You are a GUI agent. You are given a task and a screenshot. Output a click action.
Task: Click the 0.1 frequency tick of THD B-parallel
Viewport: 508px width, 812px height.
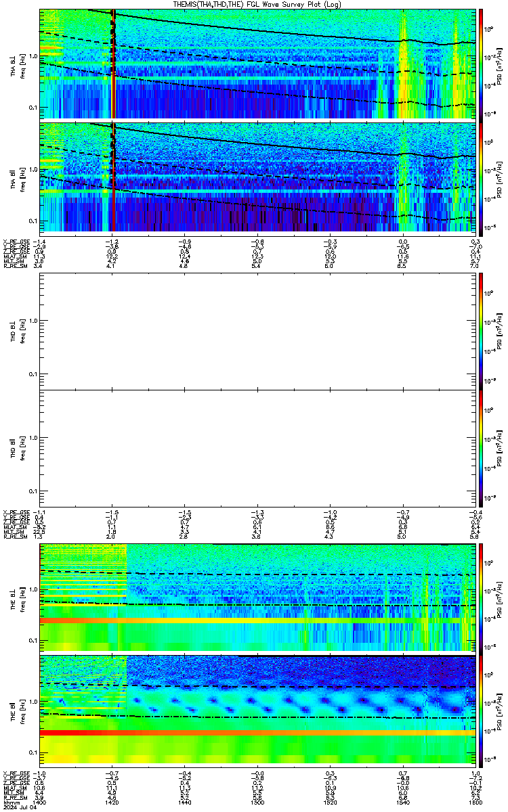(33, 491)
